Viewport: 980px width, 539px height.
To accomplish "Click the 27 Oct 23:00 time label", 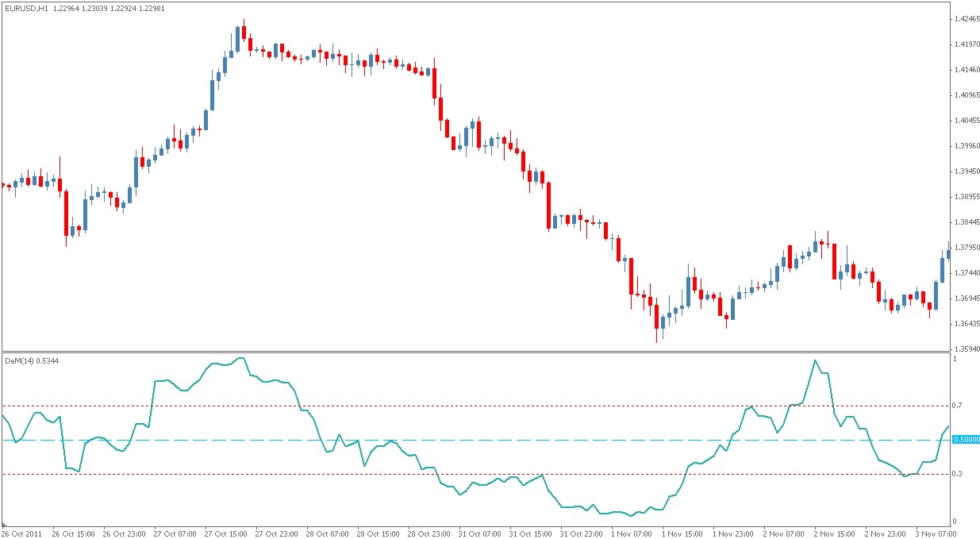I will pos(278,533).
